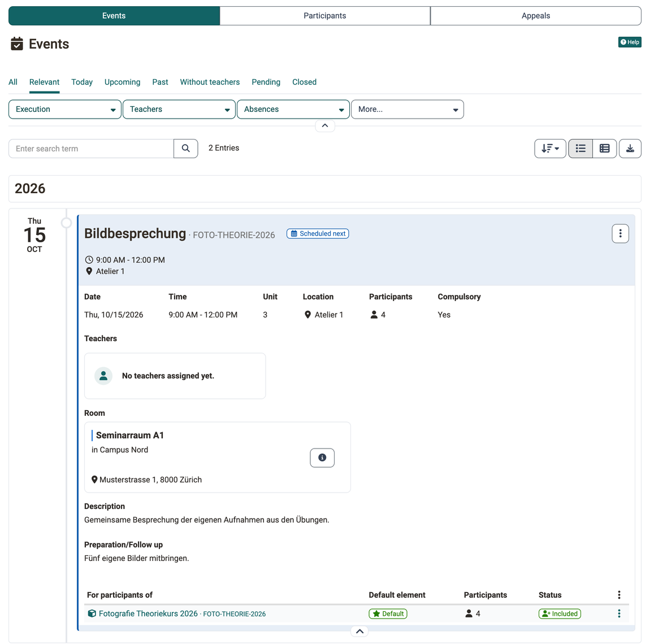Select the Today filter tab
Image resolution: width=650 pixels, height=644 pixels.
tap(81, 82)
